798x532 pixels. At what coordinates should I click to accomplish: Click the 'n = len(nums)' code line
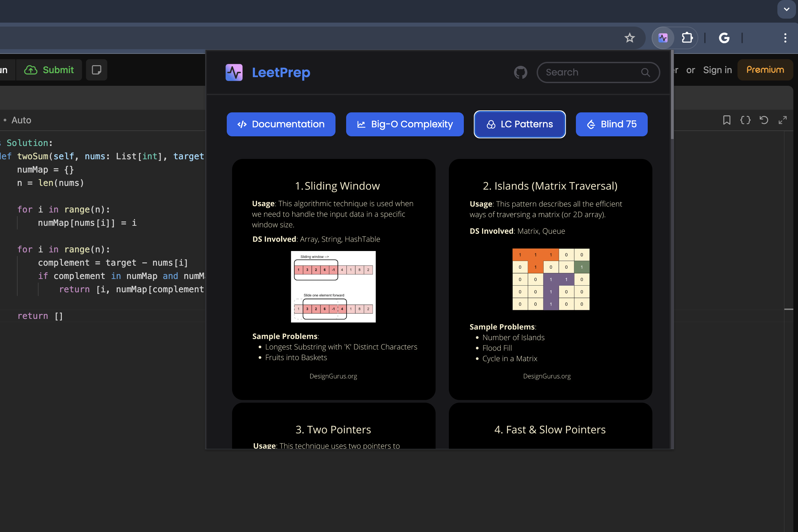51,183
